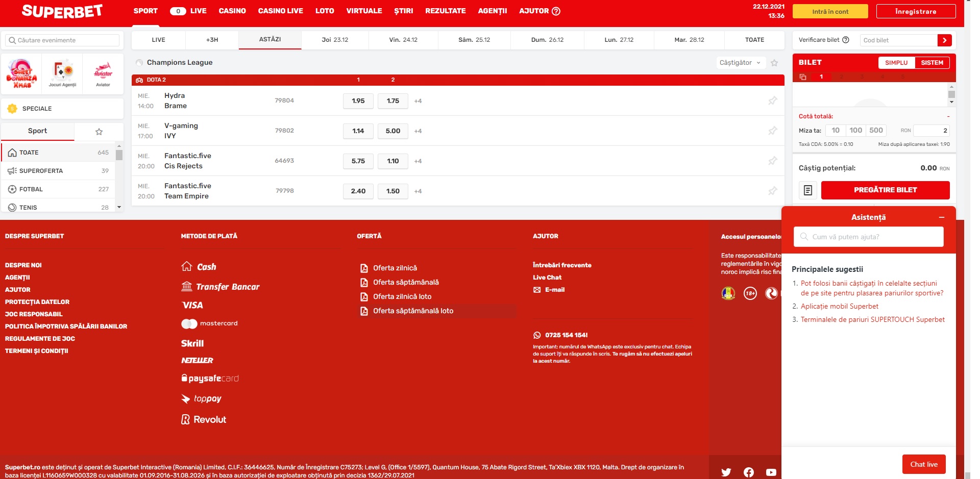Select TOATE sports home entry
The height and width of the screenshot is (479, 980).
click(x=59, y=153)
